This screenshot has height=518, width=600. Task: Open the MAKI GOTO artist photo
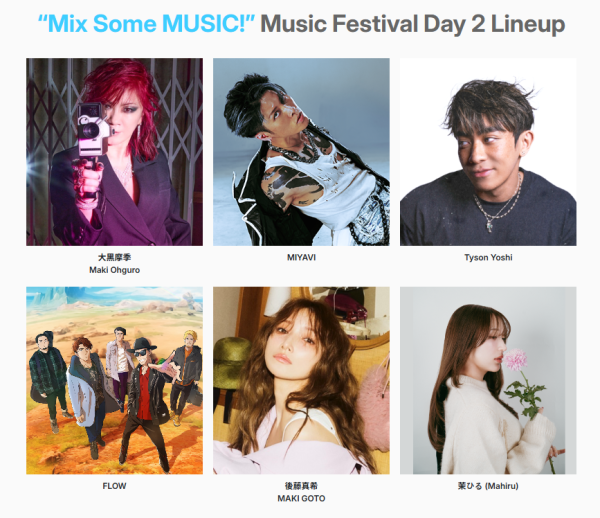coord(301,381)
